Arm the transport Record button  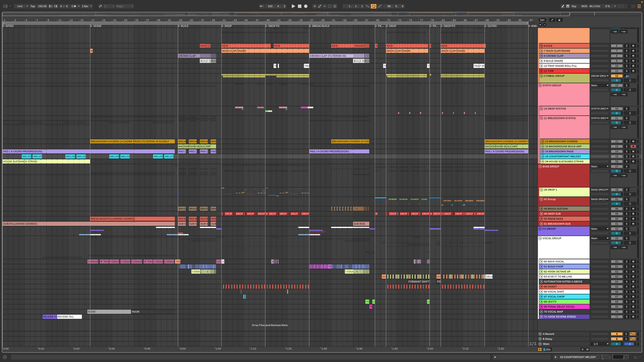(306, 6)
